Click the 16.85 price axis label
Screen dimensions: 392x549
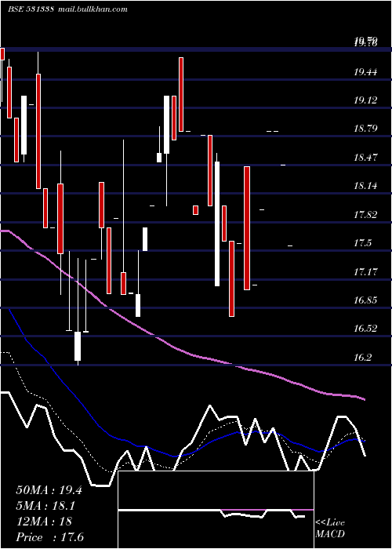pyautogui.click(x=365, y=300)
